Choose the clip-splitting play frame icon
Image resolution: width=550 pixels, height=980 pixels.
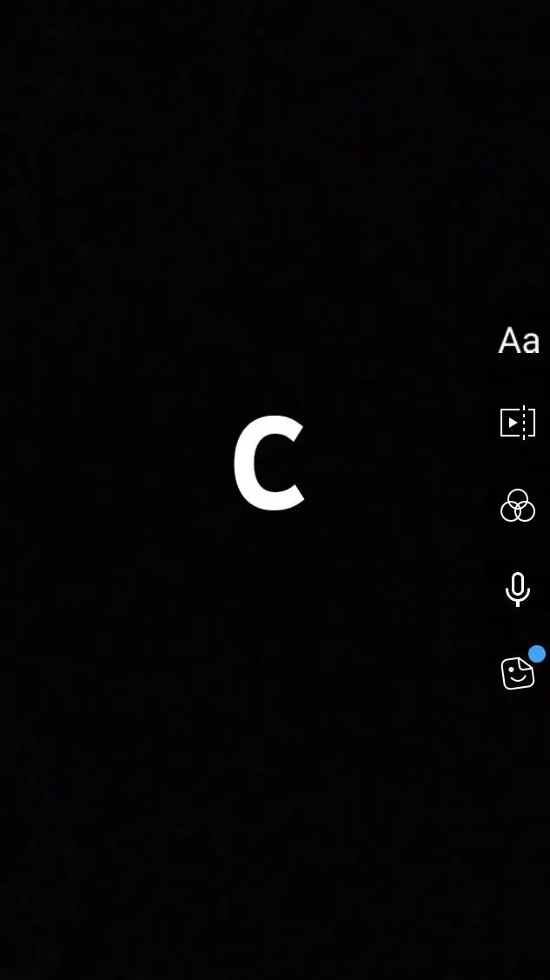(x=518, y=423)
